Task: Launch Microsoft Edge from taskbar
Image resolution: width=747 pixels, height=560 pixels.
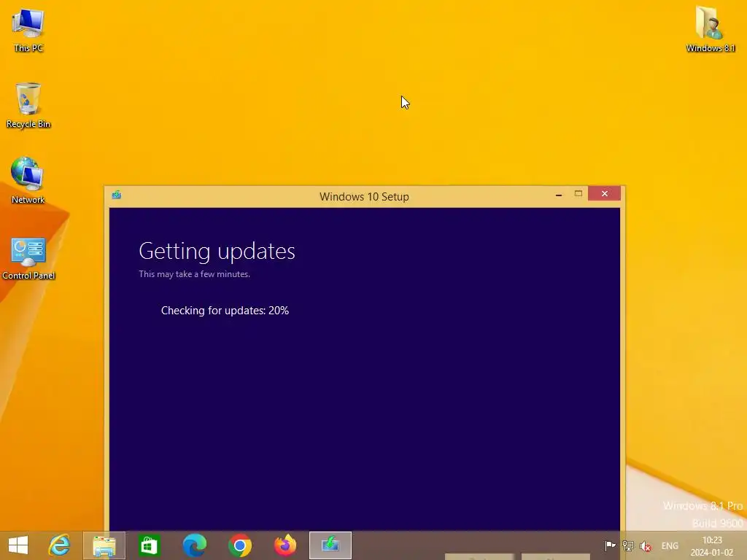Action: pyautogui.click(x=194, y=545)
